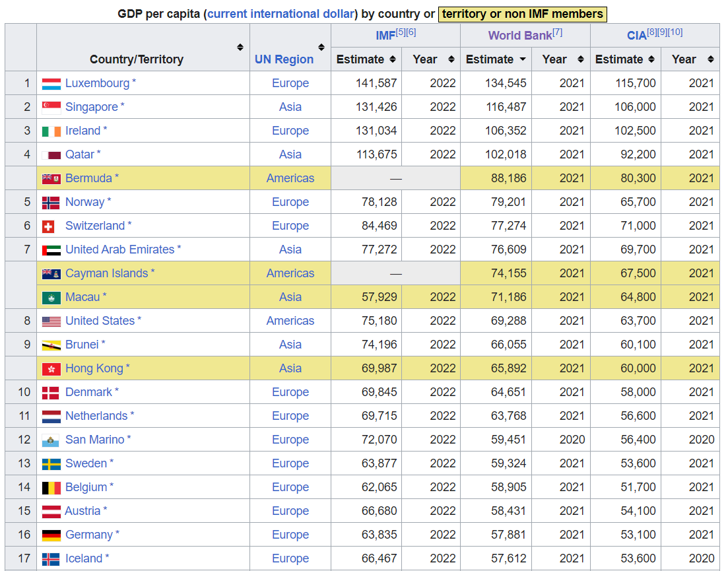Click the Iceland flag icon
This screenshot has height=571, width=728.
(x=53, y=558)
